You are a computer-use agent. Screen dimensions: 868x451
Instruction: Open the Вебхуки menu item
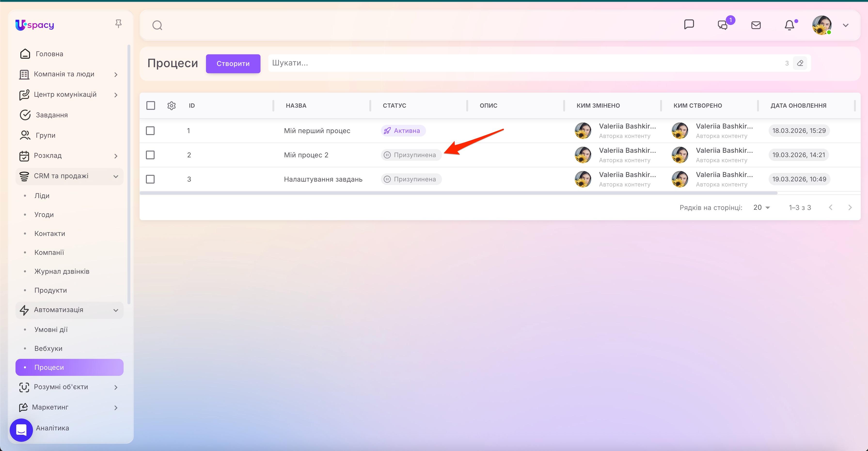click(48, 348)
